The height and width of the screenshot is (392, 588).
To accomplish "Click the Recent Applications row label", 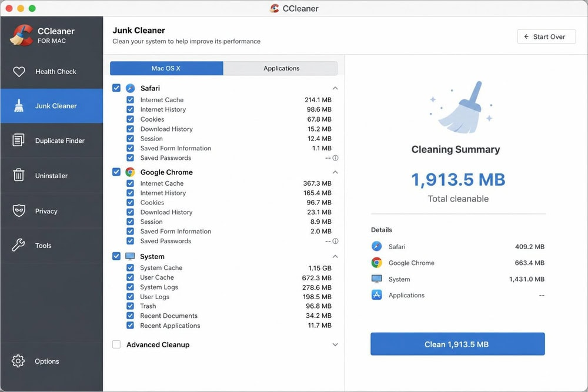I will tap(171, 326).
